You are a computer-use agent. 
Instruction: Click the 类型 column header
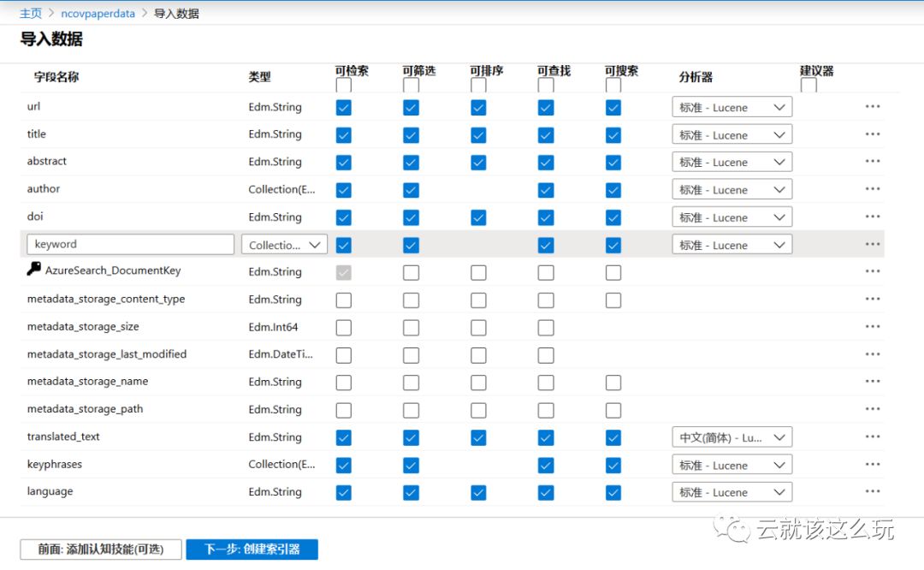(259, 77)
